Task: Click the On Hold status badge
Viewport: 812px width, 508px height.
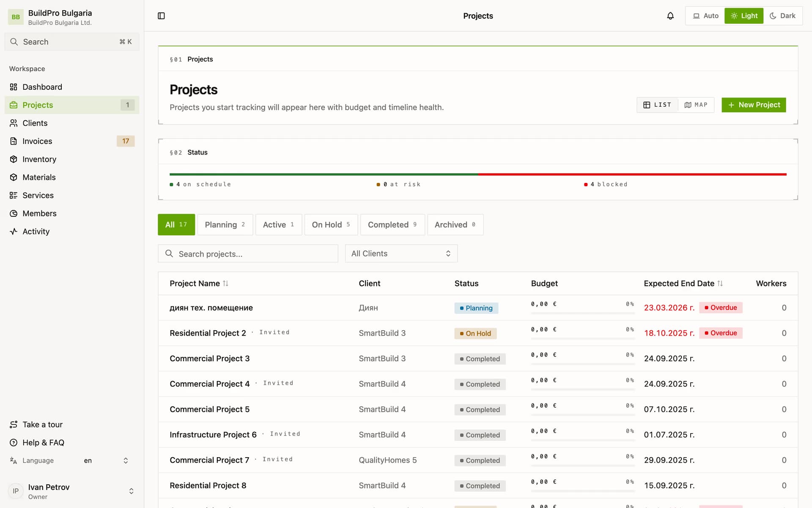Action: (x=475, y=334)
